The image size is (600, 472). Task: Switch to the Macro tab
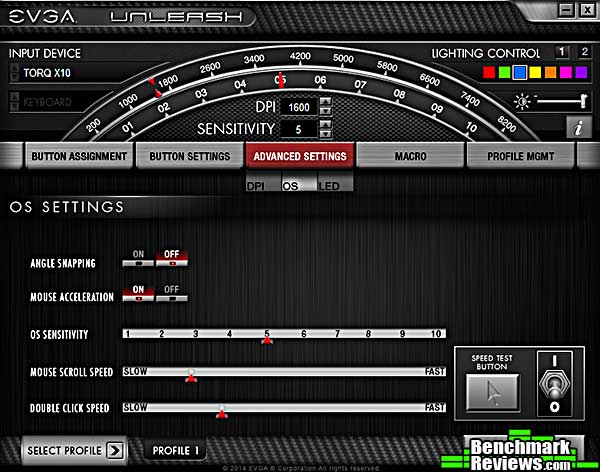[410, 156]
